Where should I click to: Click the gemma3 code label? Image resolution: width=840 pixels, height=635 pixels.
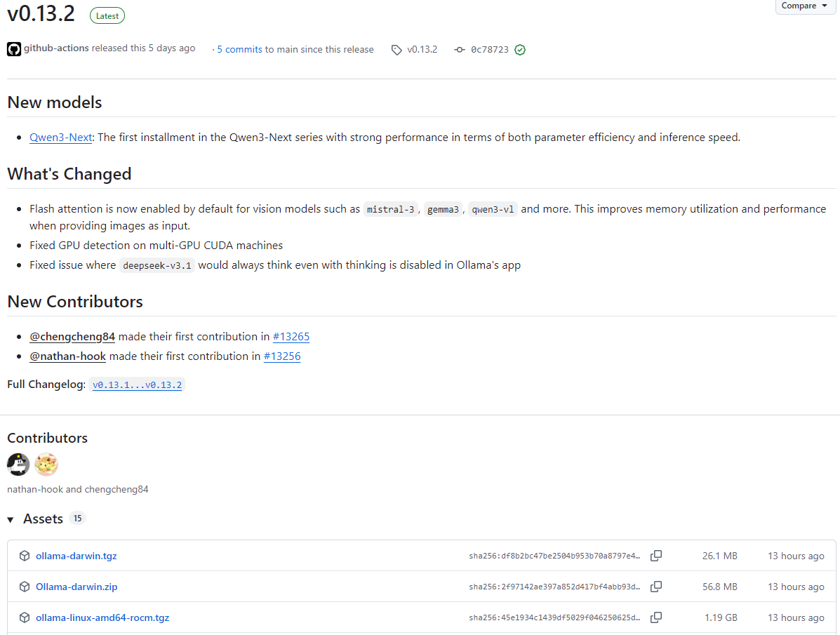coord(443,210)
